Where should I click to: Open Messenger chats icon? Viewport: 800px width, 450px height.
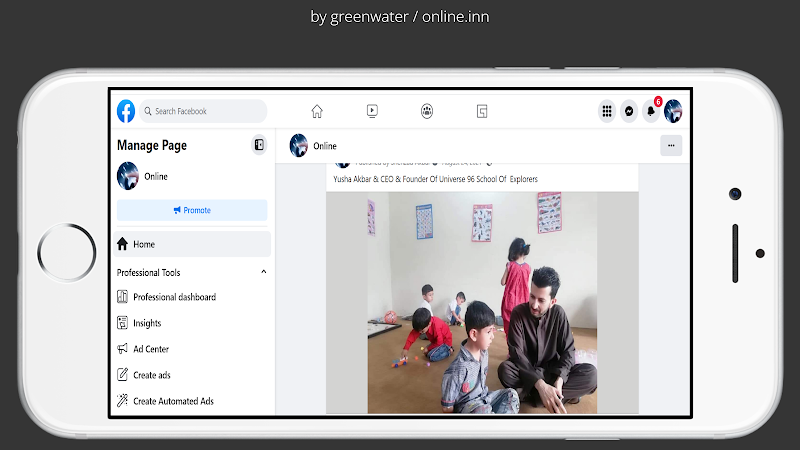[x=629, y=111]
